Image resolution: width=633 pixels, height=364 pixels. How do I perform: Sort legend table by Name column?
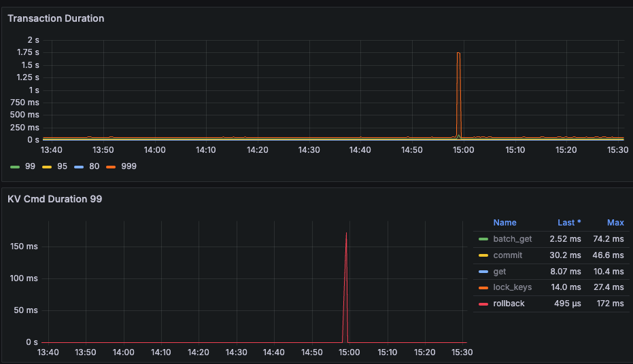[504, 223]
